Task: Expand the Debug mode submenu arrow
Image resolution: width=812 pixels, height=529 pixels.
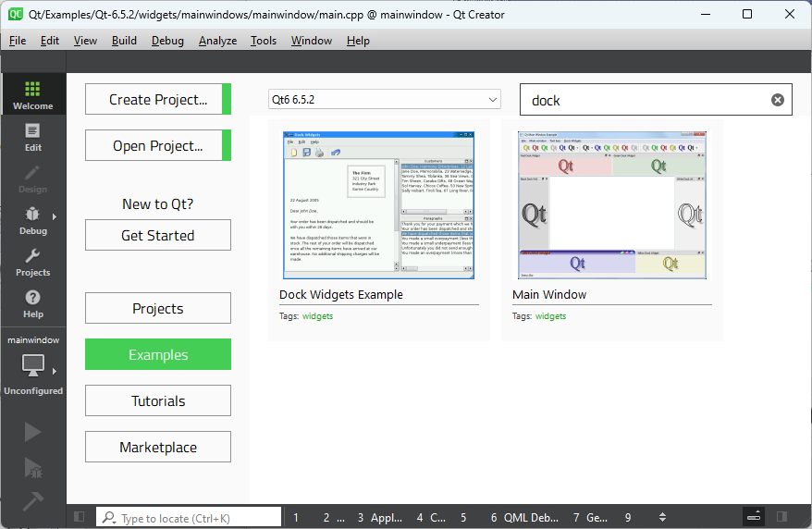Action: pos(55,216)
